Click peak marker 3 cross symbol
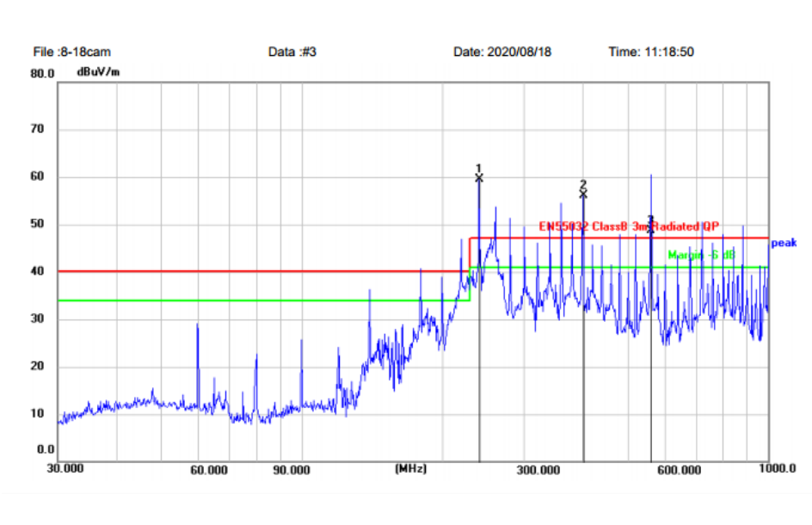The height and width of the screenshot is (525, 812). point(650,230)
